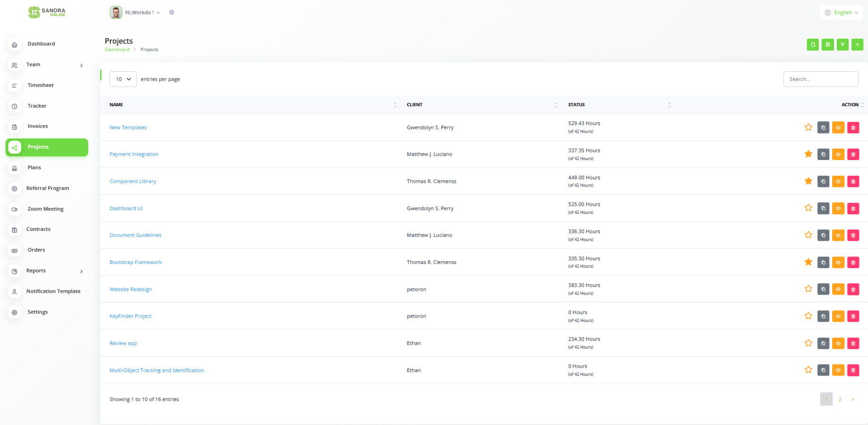
Task: Open the English language dropdown
Action: 841,13
